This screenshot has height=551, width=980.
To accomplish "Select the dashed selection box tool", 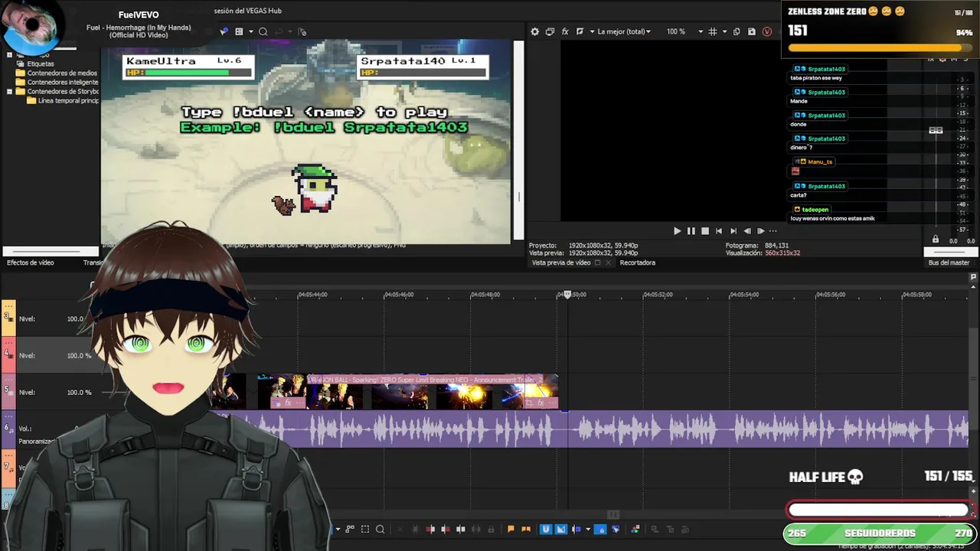I will pyautogui.click(x=365, y=529).
